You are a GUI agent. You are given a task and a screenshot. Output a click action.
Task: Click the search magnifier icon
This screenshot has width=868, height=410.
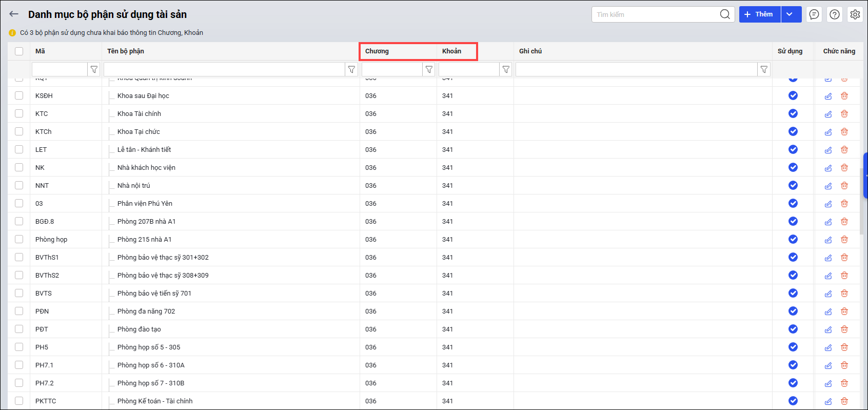click(724, 14)
